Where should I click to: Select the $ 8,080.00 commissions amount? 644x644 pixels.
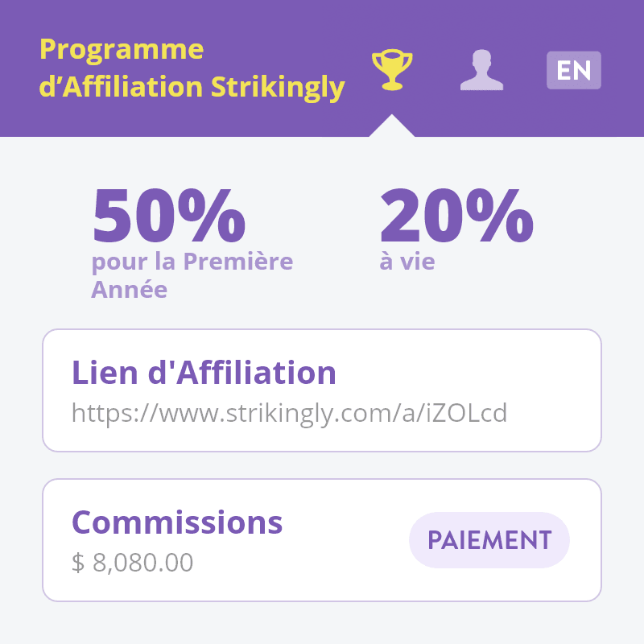click(x=130, y=562)
